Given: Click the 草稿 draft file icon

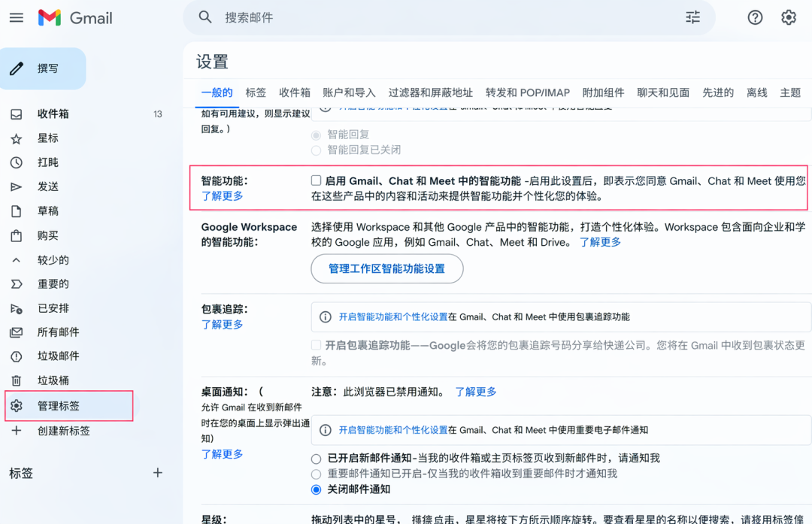Looking at the screenshot, I should tap(17, 211).
